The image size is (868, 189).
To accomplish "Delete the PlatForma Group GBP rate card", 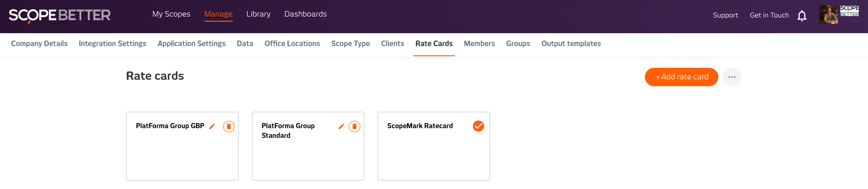I will point(229,126).
